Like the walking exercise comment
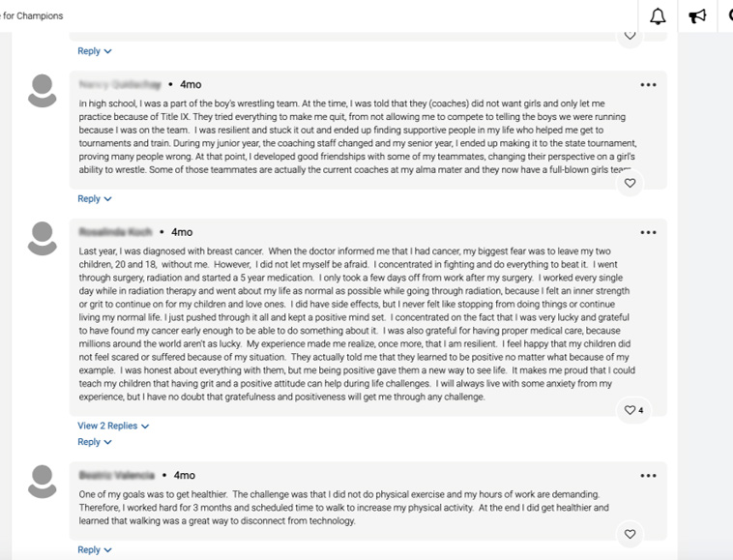Image resolution: width=733 pixels, height=560 pixels. point(630,534)
